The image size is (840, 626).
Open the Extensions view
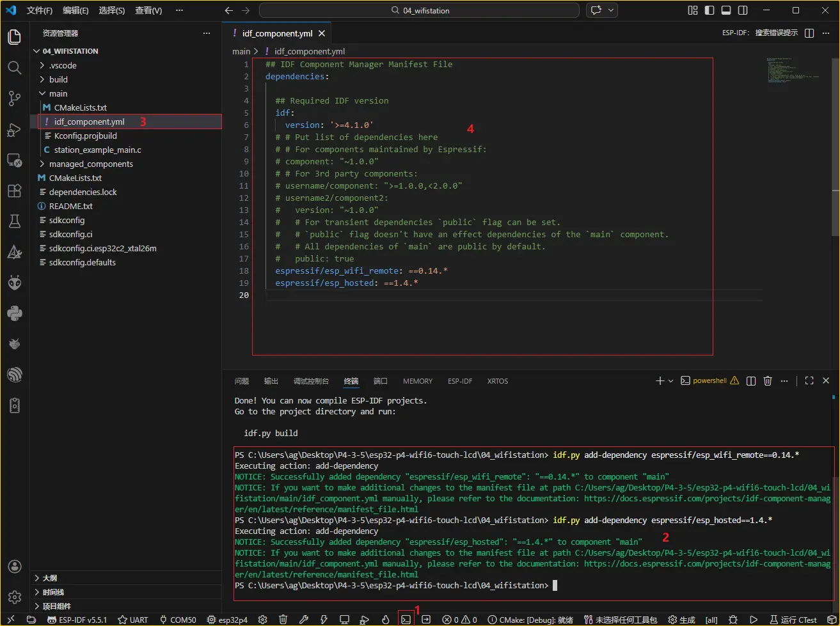click(x=14, y=191)
